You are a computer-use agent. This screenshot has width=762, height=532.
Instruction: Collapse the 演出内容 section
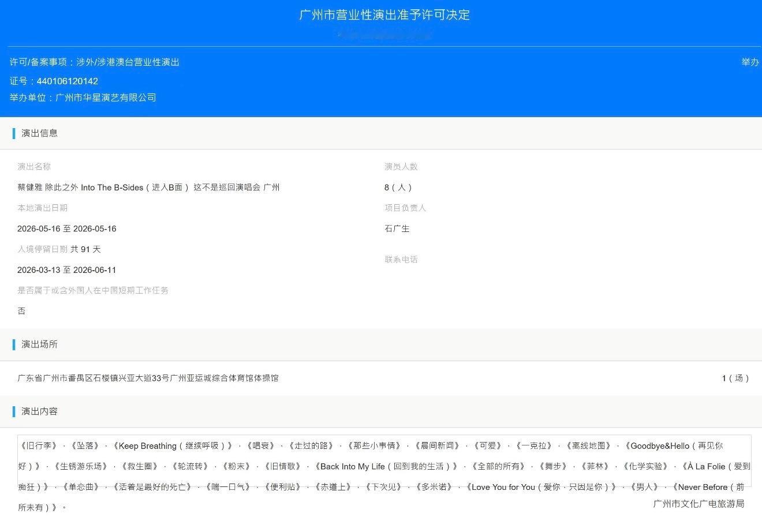pos(39,411)
